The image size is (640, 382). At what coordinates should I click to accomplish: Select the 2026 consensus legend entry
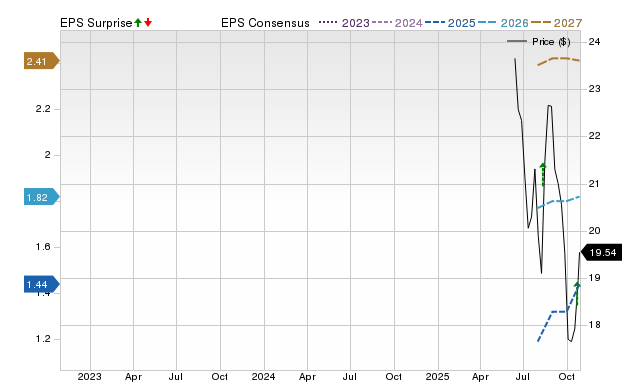tap(503, 23)
